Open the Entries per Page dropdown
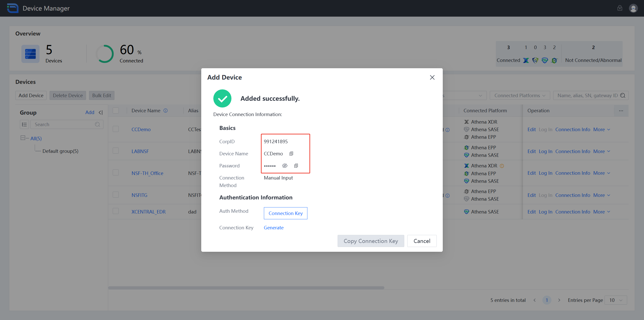This screenshot has height=320, width=644. tap(616, 300)
